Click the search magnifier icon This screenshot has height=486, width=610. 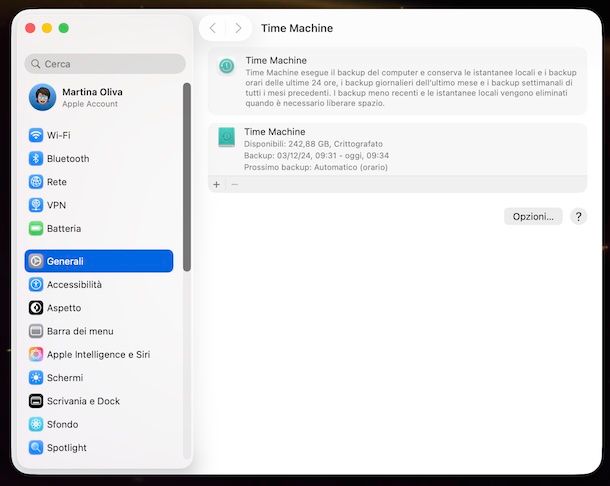pos(35,64)
